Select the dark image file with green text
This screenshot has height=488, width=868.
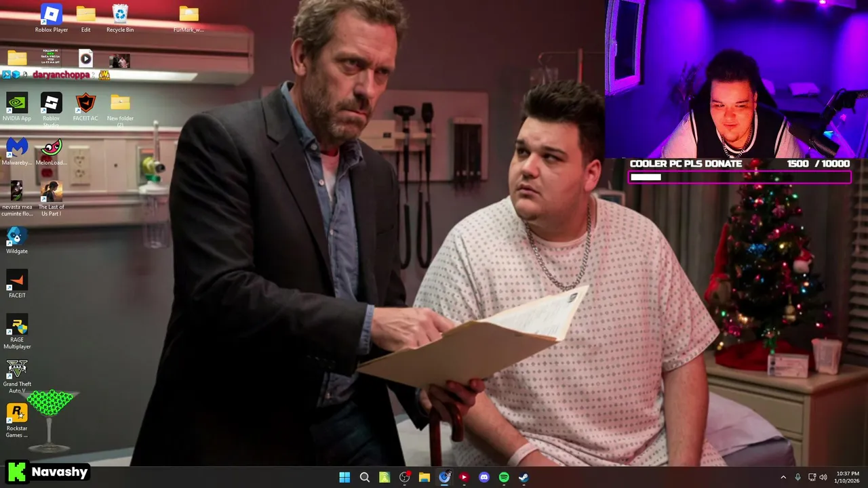click(51, 57)
